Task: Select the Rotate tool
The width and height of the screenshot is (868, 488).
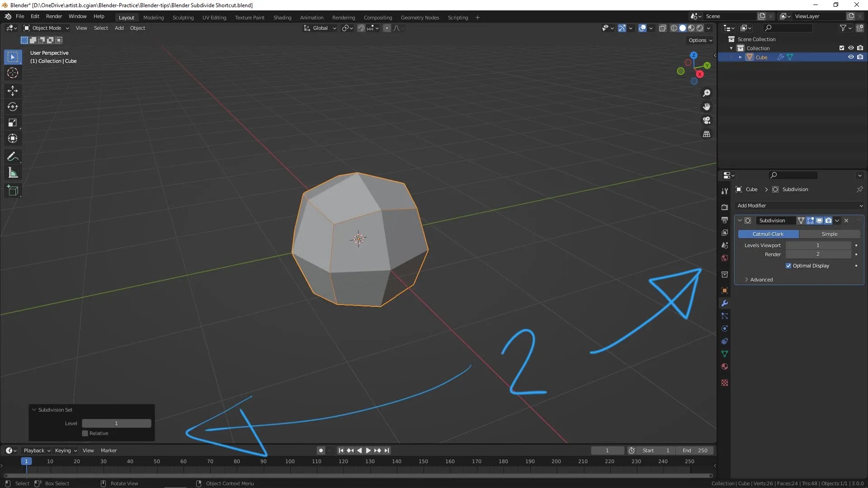Action: [x=13, y=107]
